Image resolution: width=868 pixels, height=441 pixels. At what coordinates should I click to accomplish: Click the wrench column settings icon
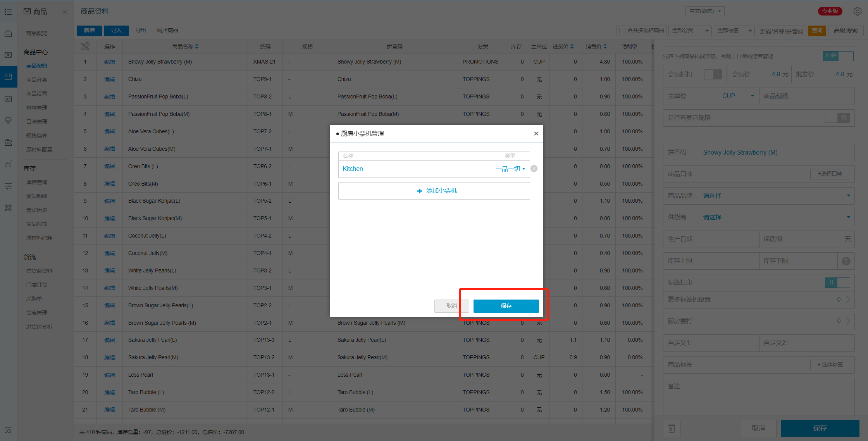point(85,47)
